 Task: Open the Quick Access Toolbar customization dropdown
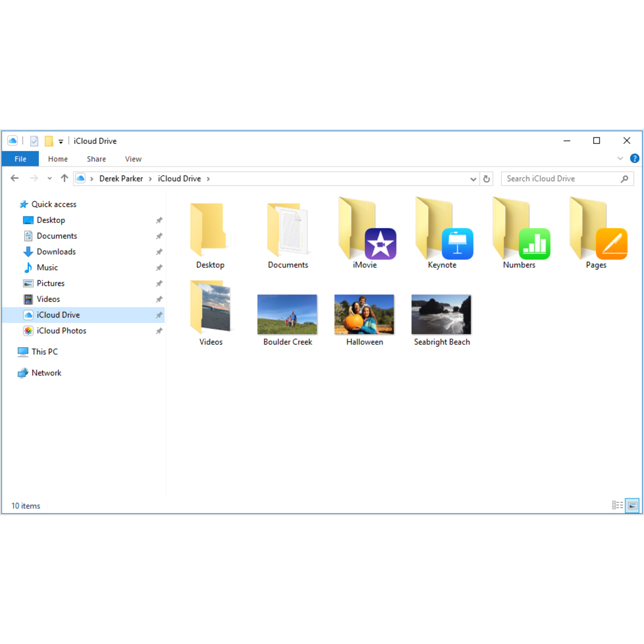(60, 141)
